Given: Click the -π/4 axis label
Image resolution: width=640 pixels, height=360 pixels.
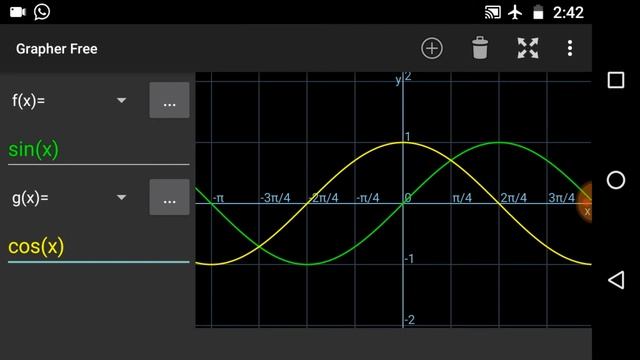Looking at the screenshot, I should (368, 198).
